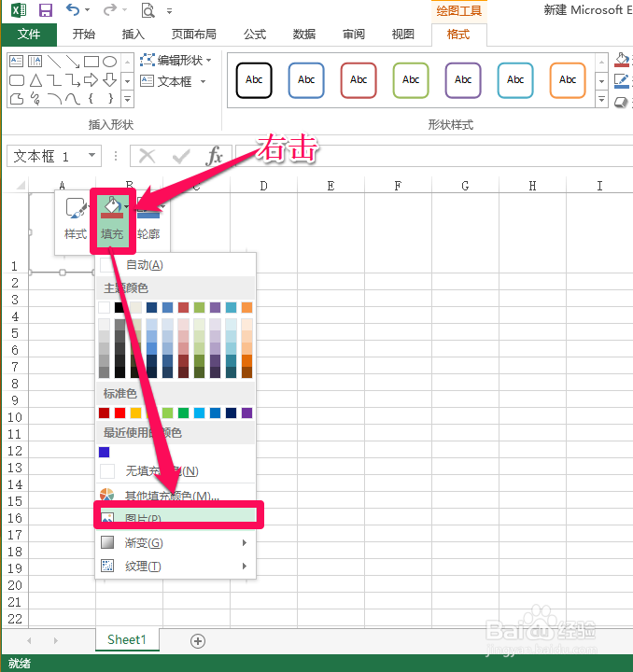
Task: Open 其他填充颜色(M) dialog
Action: (176, 494)
